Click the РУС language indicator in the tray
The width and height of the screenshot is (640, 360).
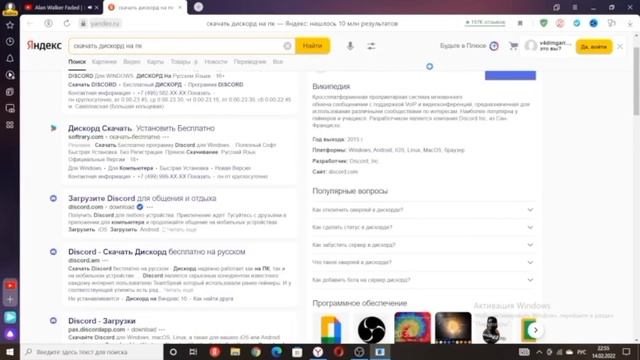point(582,352)
